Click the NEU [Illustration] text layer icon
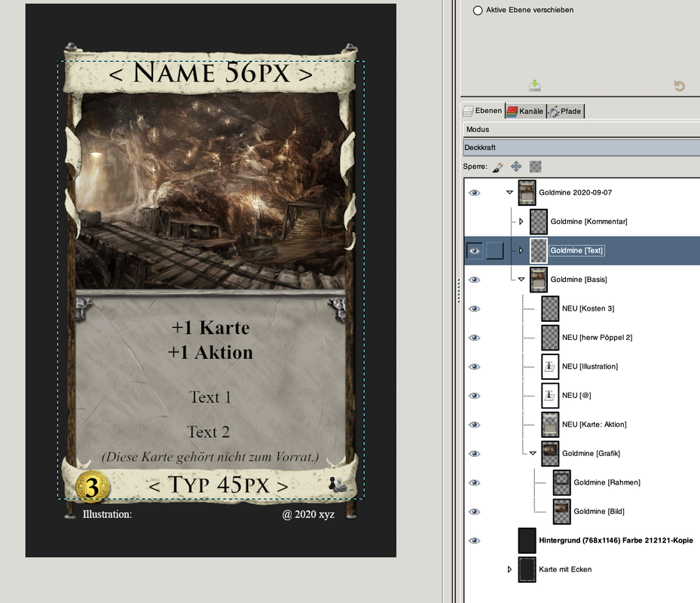This screenshot has height=603, width=700. coord(550,367)
